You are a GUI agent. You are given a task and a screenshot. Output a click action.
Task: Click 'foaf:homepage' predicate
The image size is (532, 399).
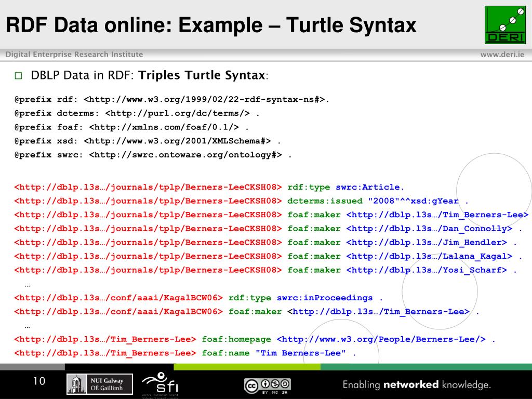236,340
